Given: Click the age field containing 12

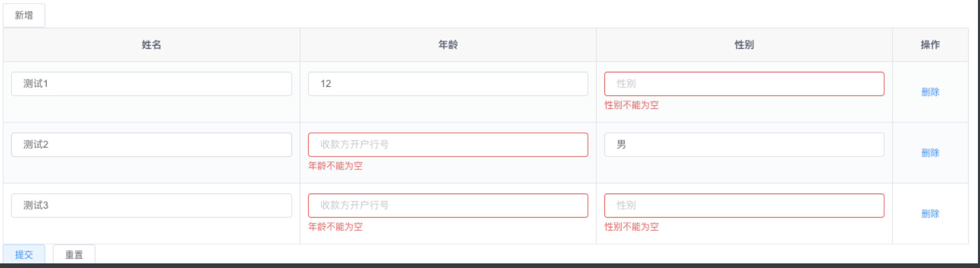Looking at the screenshot, I should pyautogui.click(x=447, y=84).
